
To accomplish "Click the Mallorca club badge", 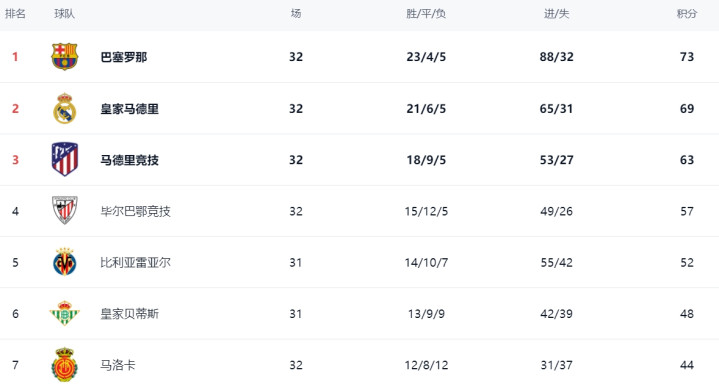I will (x=65, y=364).
